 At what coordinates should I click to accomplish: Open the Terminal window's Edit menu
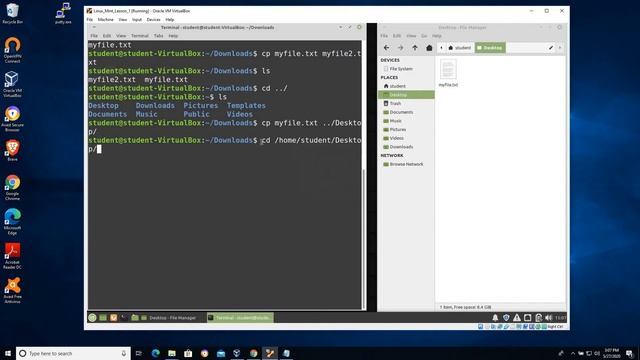107,36
